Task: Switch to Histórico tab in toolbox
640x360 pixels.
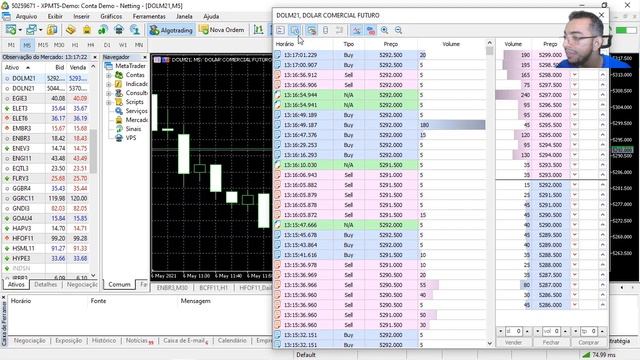Action: pyautogui.click(x=104, y=340)
